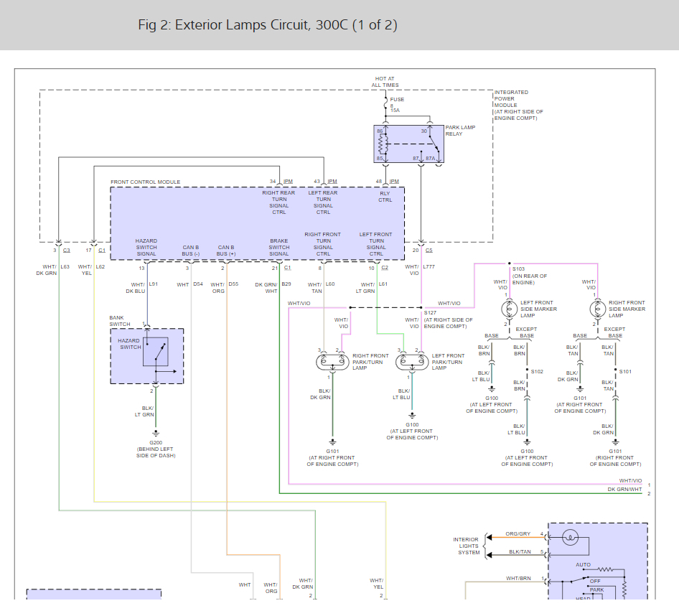Click the Interior Lights System arrow ORG/GRY
Screen dimensions: 679x616
click(x=489, y=537)
